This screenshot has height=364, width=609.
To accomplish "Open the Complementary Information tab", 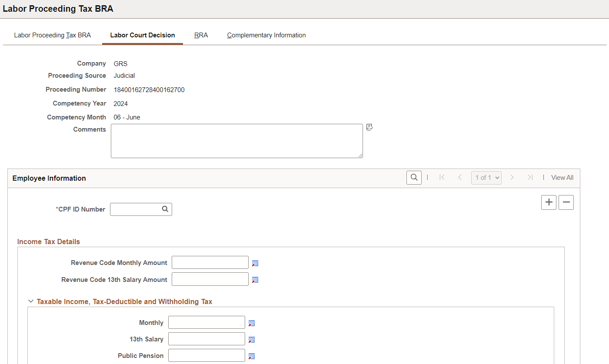I will click(266, 35).
